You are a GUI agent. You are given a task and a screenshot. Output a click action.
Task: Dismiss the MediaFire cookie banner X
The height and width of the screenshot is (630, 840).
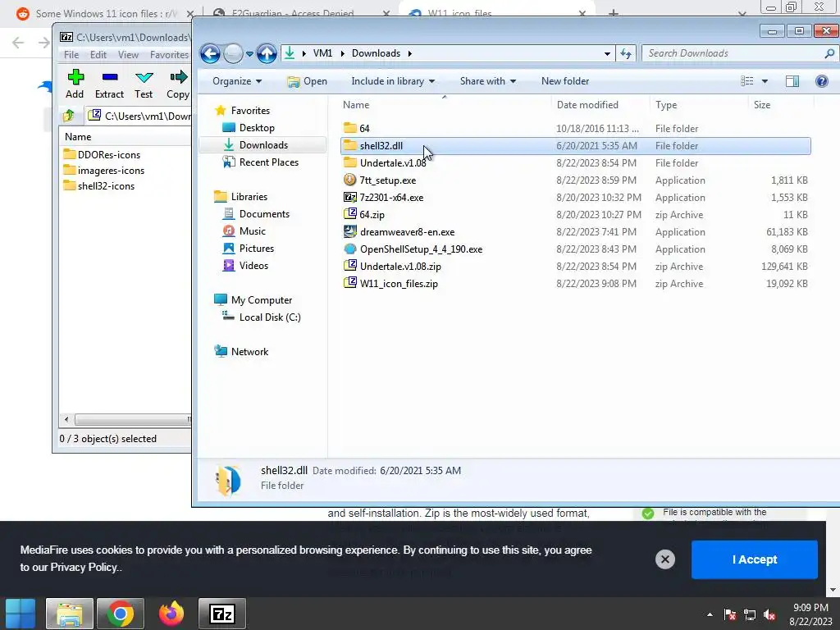click(664, 559)
